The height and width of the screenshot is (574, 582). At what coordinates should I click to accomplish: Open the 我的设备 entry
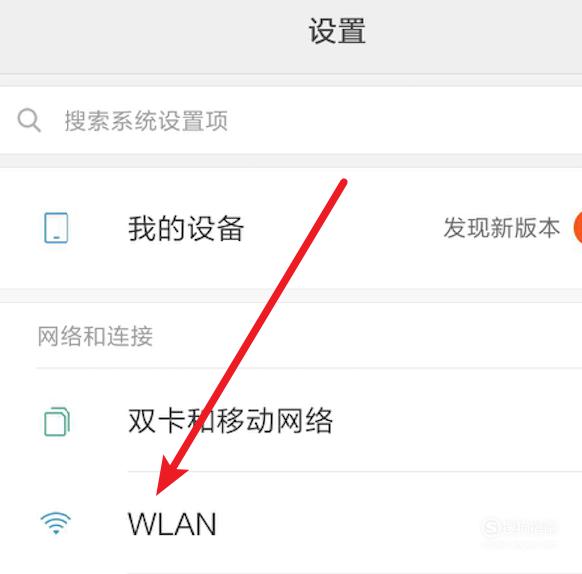coord(291,228)
